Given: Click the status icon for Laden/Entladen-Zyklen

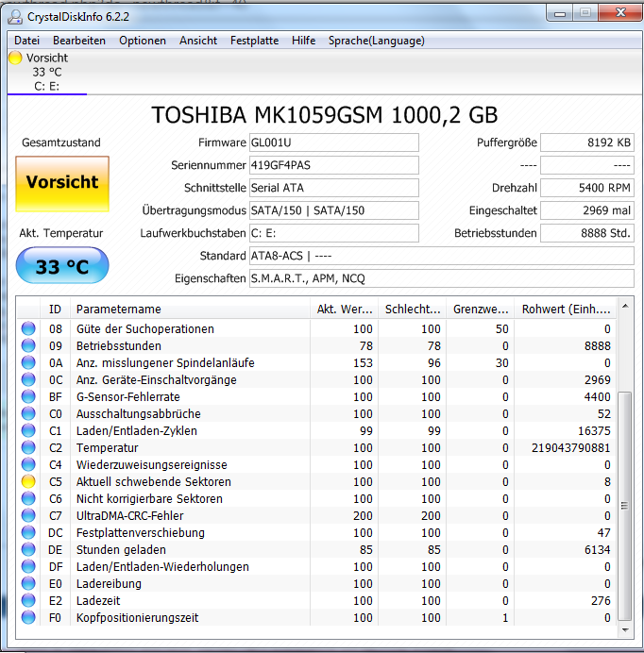Looking at the screenshot, I should pos(28,430).
